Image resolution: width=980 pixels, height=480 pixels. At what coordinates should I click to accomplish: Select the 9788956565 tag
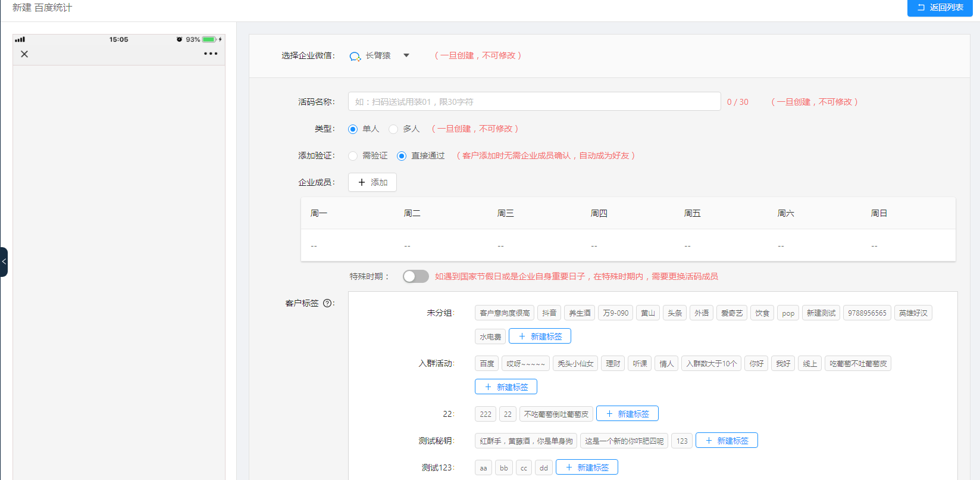click(x=867, y=313)
